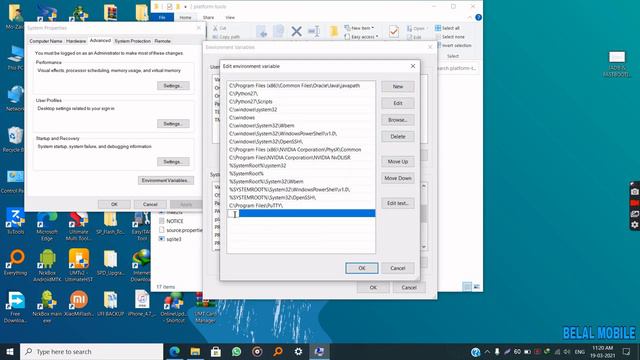Open the Hardware tab in System Properties
Screen dimensions: 640x360
click(76, 41)
